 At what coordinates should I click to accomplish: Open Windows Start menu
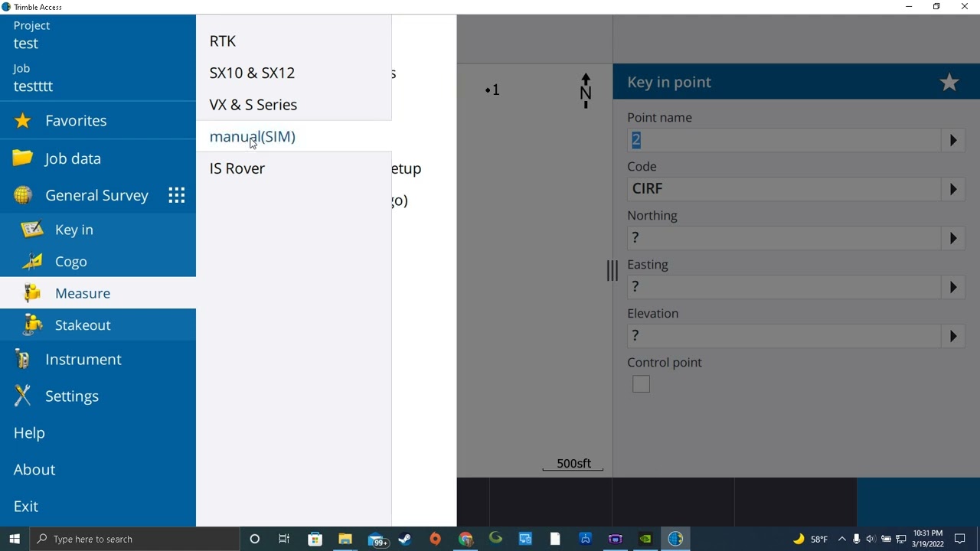coord(15,539)
